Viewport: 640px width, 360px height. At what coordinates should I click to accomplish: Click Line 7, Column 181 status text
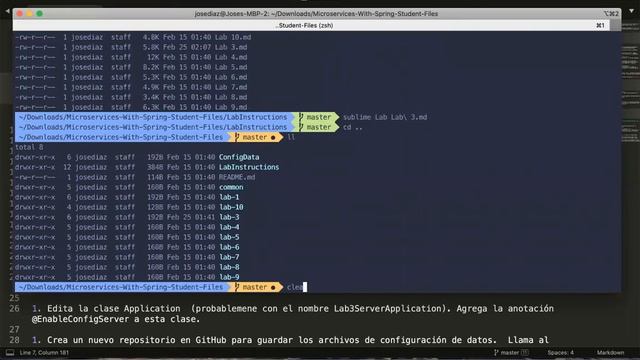(44, 353)
